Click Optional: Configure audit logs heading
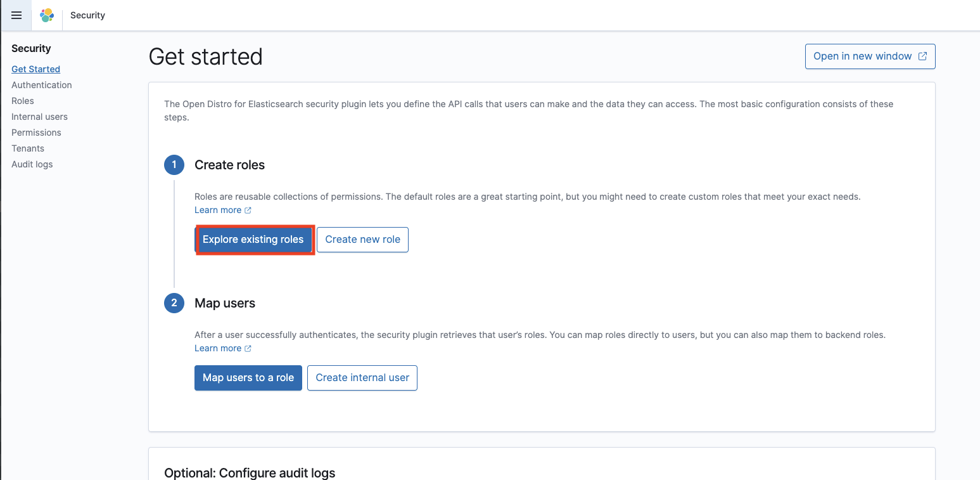 [x=250, y=473]
